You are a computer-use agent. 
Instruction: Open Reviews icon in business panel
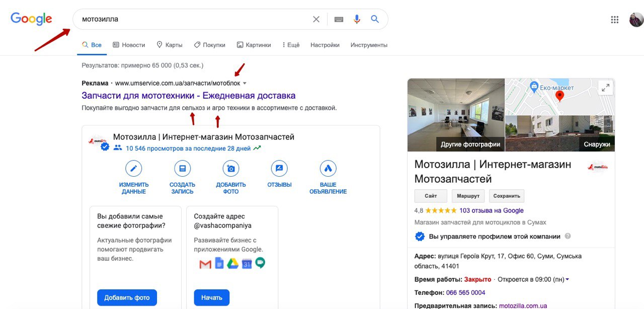point(279,169)
